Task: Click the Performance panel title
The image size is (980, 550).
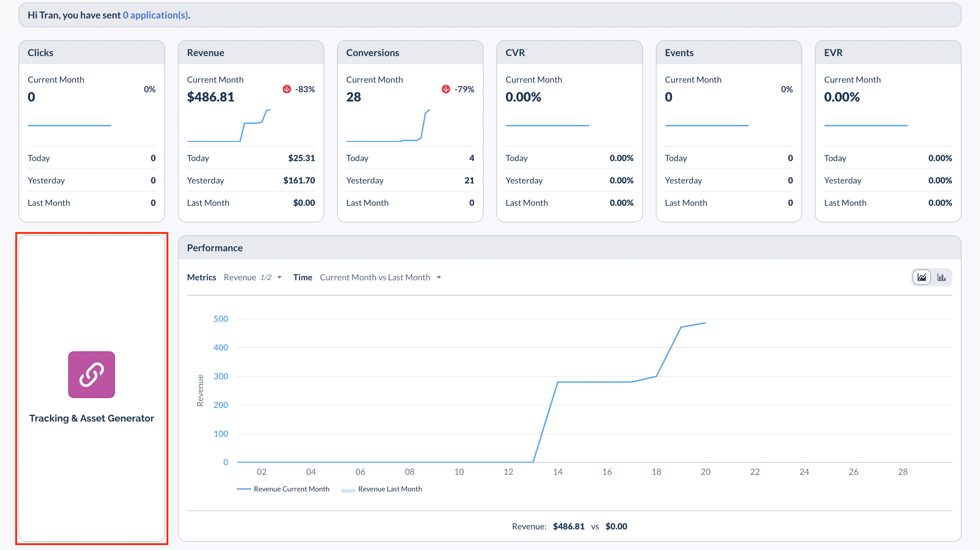Action: (214, 248)
